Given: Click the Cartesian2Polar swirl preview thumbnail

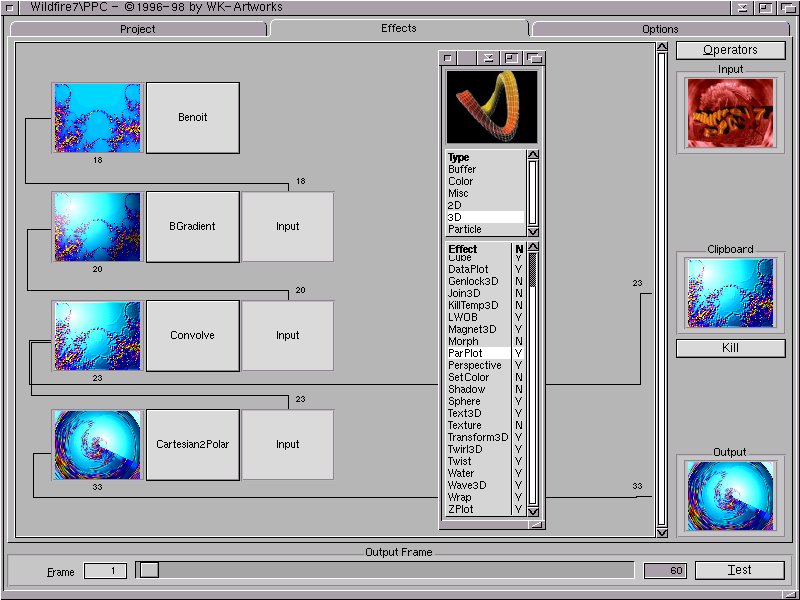Looking at the screenshot, I should 97,445.
